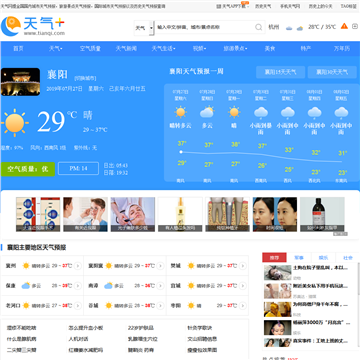This screenshot has width=360, height=360.
Task: Open 美食 in navigation bar
Action: coord(270,49)
